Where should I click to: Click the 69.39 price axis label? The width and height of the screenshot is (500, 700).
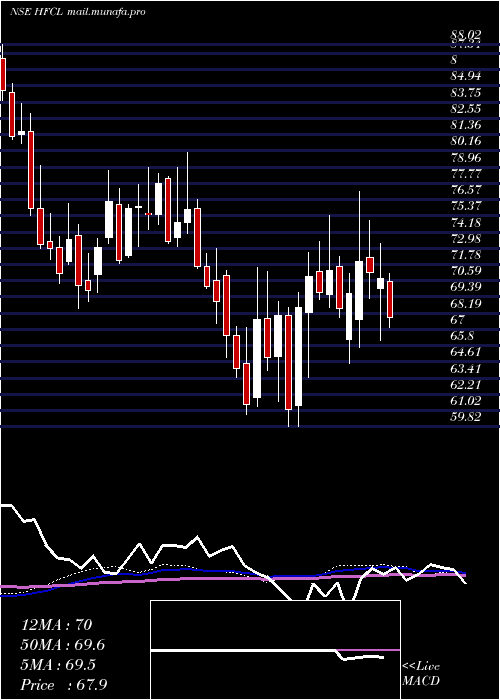coord(466,288)
